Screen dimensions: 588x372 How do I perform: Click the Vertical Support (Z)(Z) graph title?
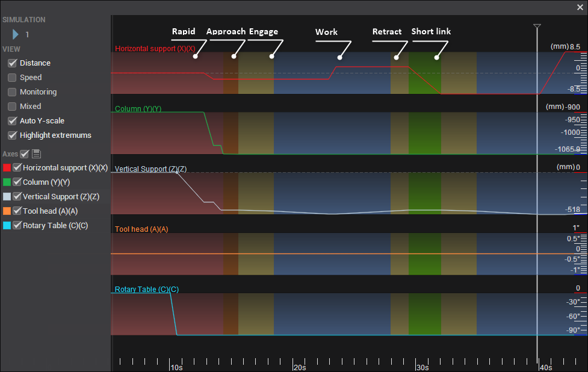click(150, 169)
